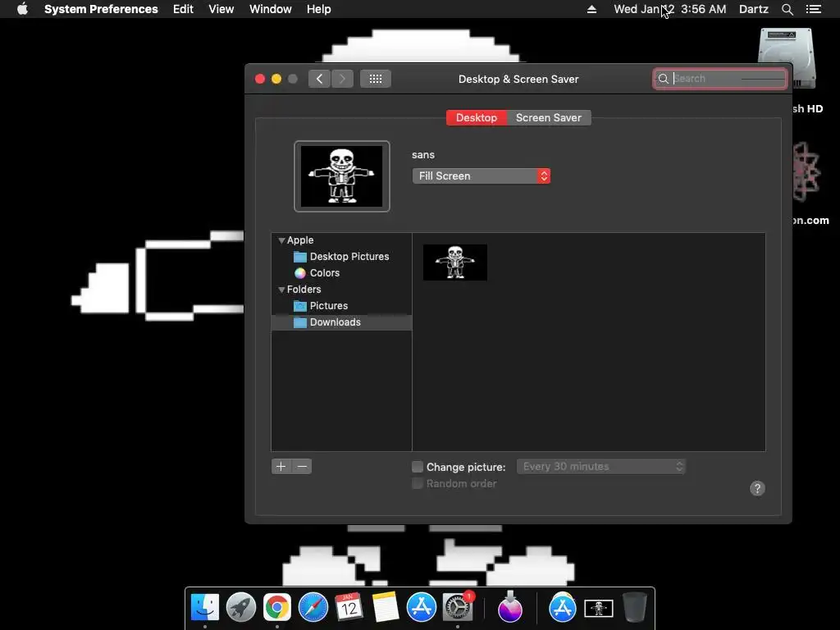Viewport: 840px width, 630px height.
Task: Select Colors in the sidebar
Action: (x=317, y=273)
